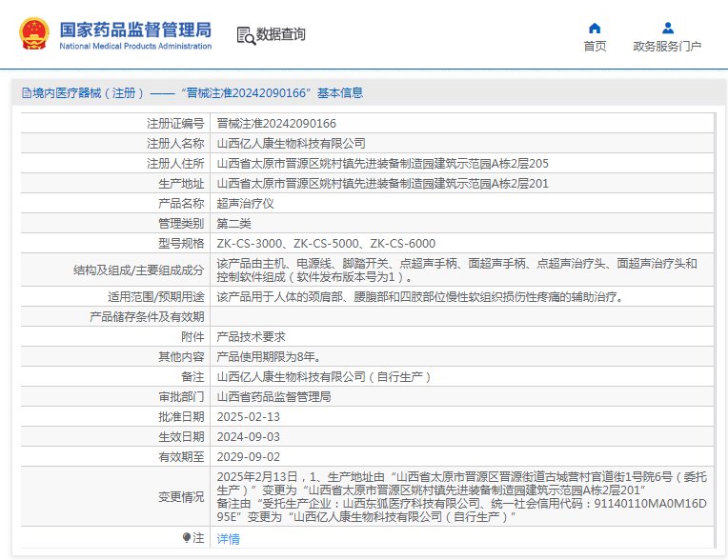Image resolution: width=728 pixels, height=560 pixels.
Task: Click the 生效日期 row label
Action: [181, 436]
